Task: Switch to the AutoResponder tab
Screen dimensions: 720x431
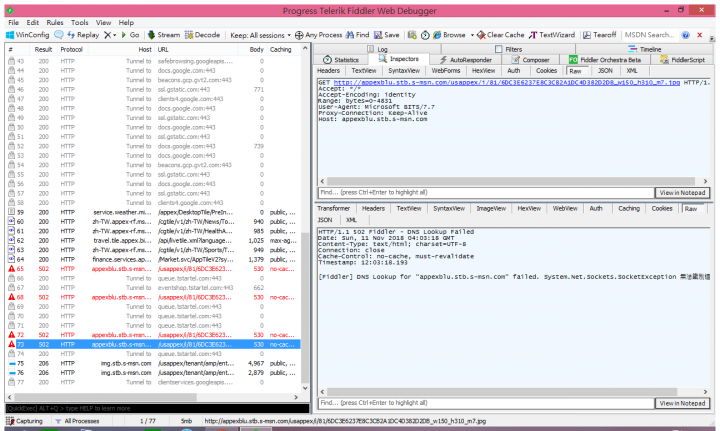Action: pos(465,60)
